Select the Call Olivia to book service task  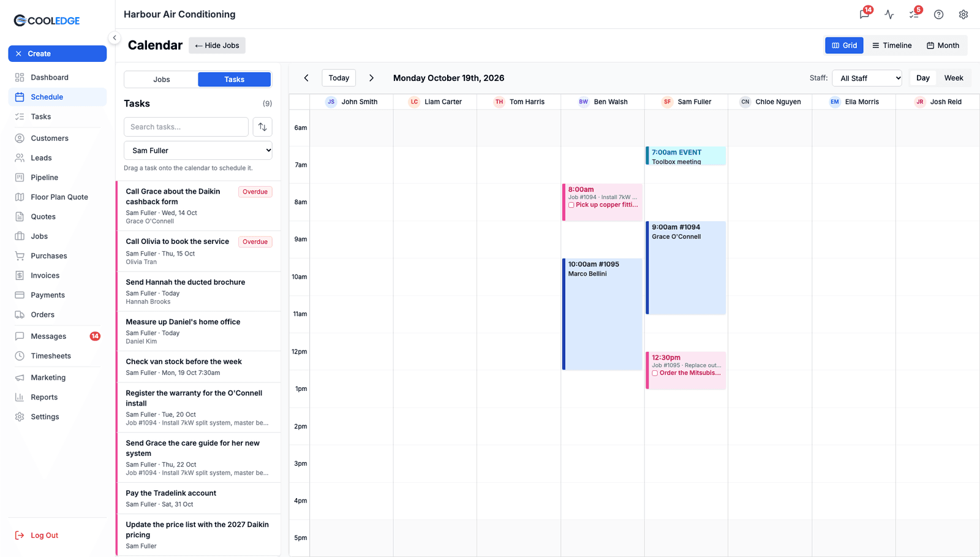point(198,251)
